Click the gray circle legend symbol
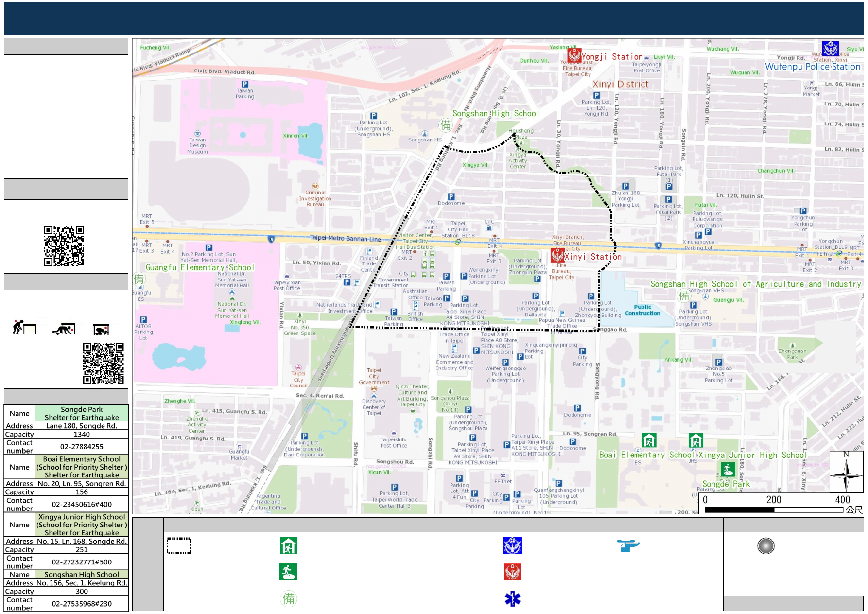 pos(766,546)
